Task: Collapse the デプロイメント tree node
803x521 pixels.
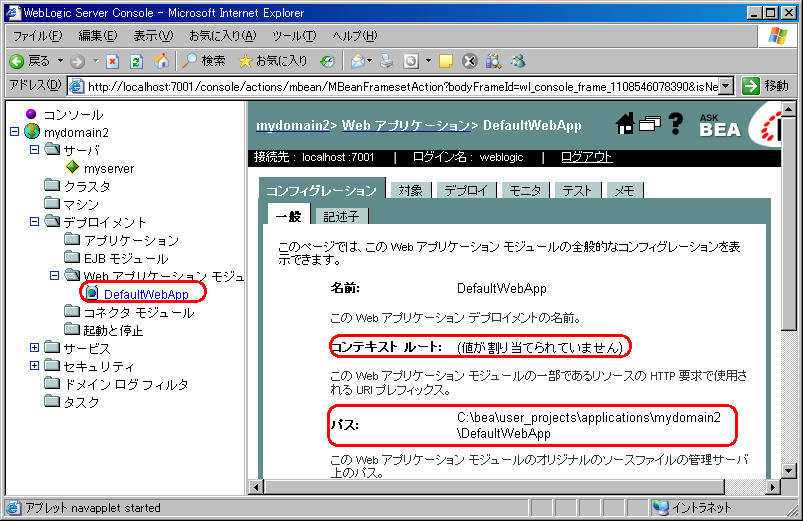Action: pyautogui.click(x=35, y=222)
